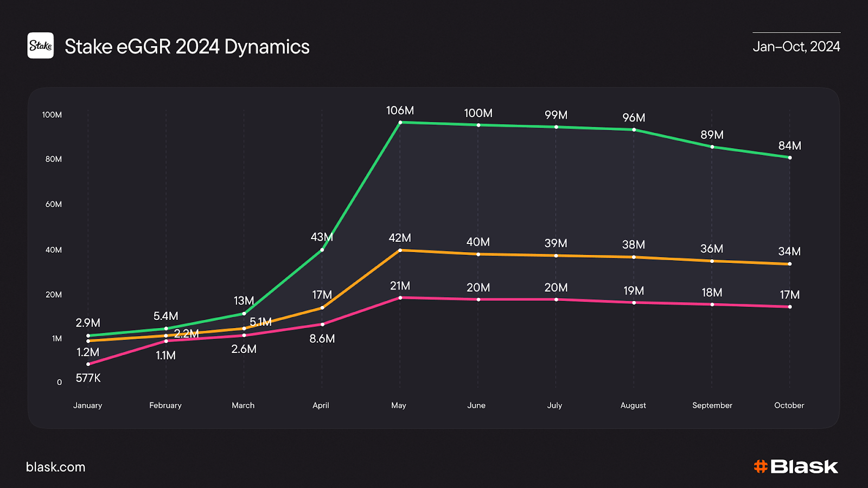Click the January label on x-axis
This screenshot has width=868, height=488.
[88, 406]
